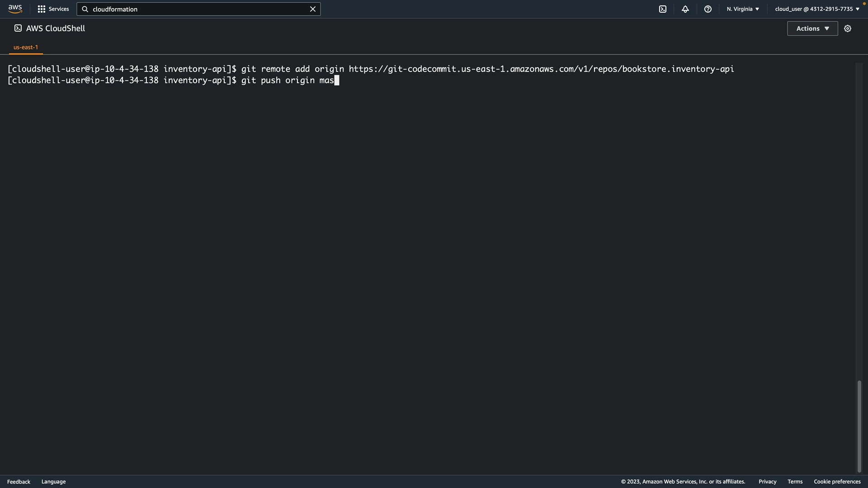Click in the cloudformation search field

[x=199, y=9]
